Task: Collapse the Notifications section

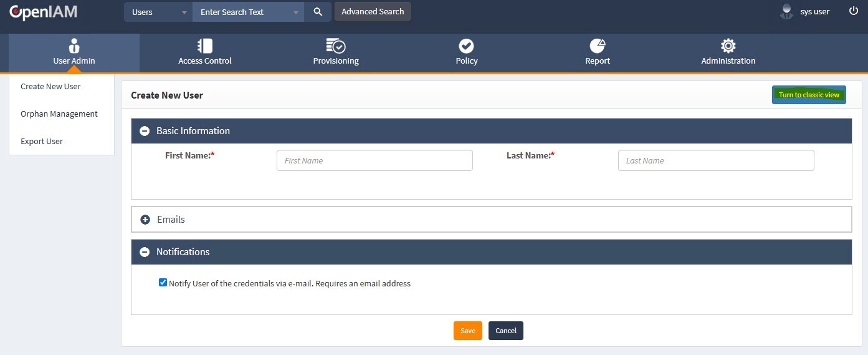Action: coord(145,252)
